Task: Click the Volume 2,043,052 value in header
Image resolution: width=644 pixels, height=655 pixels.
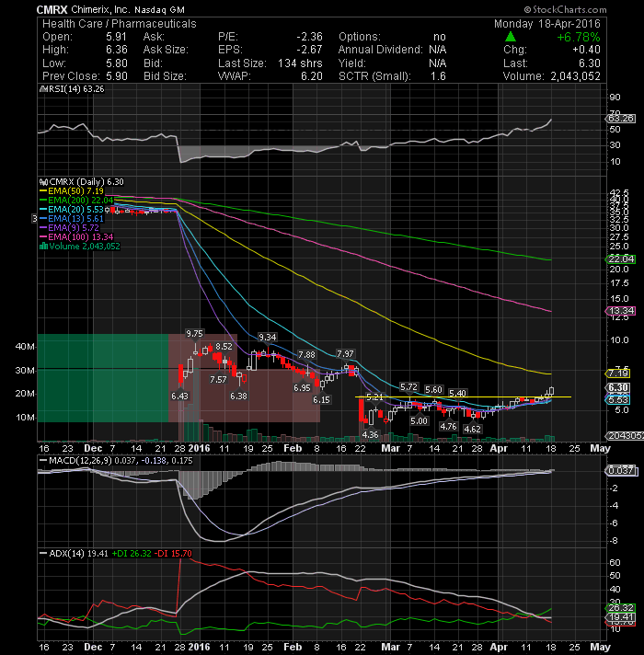Action: [576, 76]
